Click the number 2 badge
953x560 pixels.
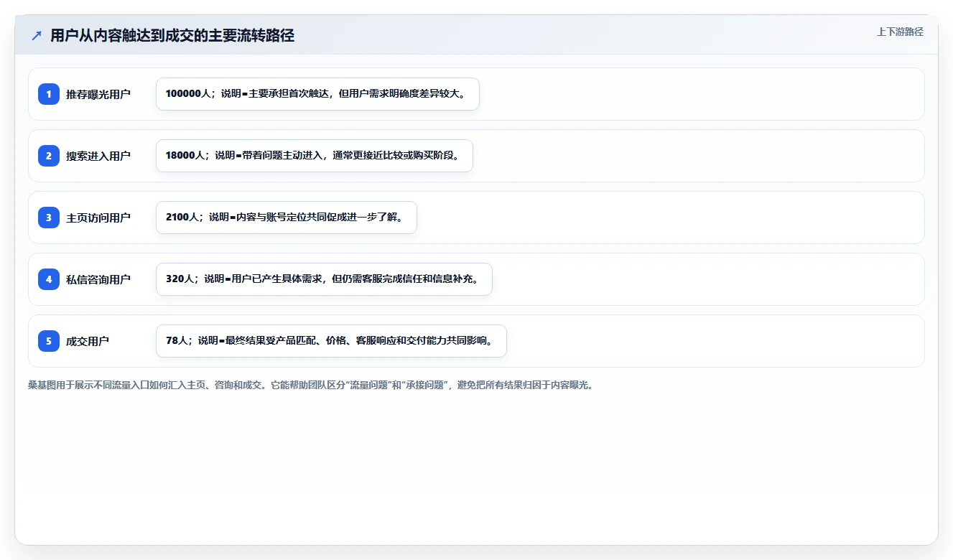(49, 156)
